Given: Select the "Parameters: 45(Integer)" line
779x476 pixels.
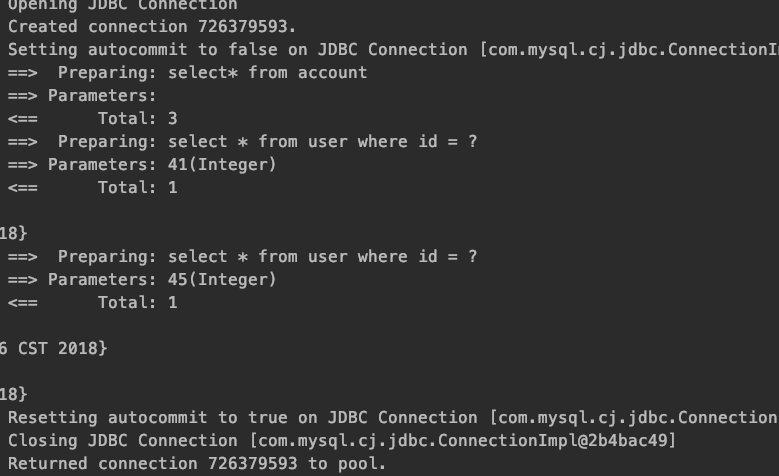Looking at the screenshot, I should (142, 279).
